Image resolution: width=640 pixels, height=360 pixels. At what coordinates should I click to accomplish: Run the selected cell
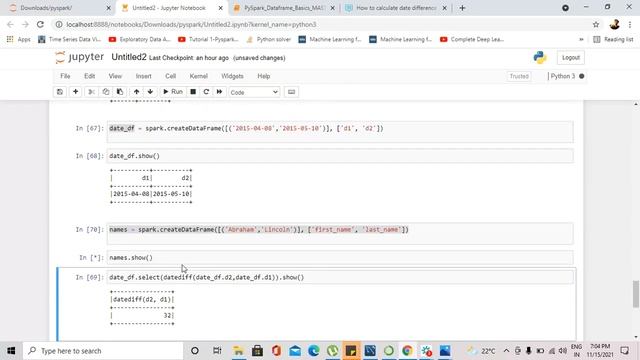point(173,92)
